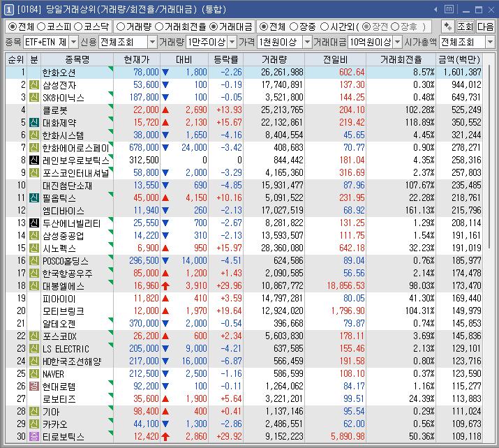Click the 증 badge icon for 티로보틱스
The width and height of the screenshot is (499, 448).
tap(34, 437)
